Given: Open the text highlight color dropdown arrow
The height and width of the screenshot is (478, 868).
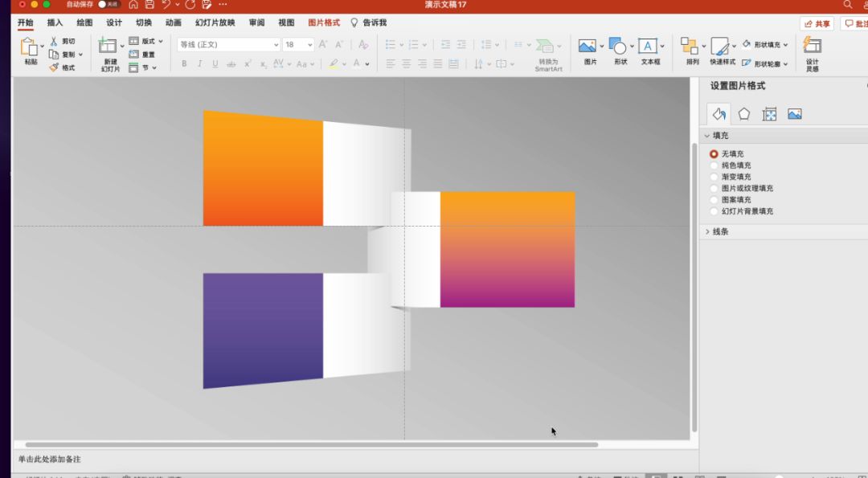Looking at the screenshot, I should click(344, 64).
